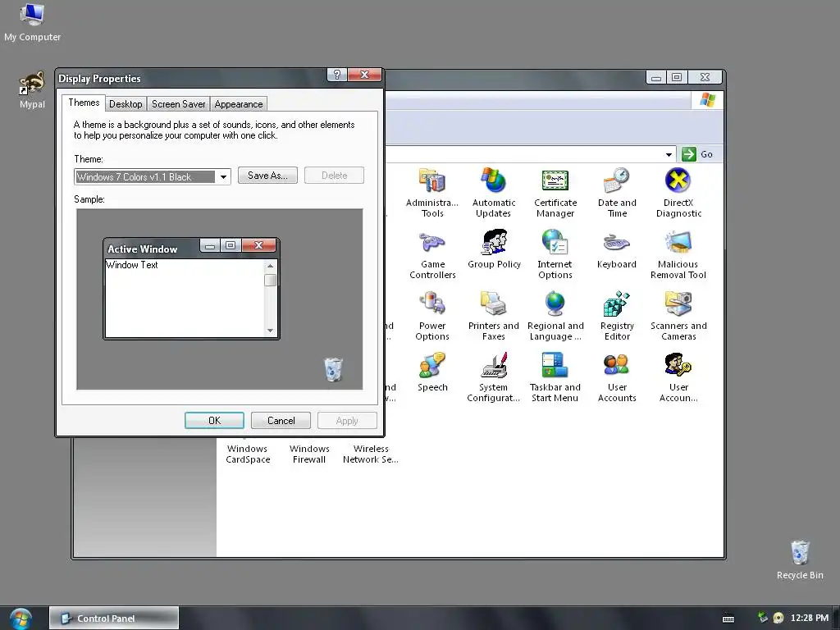840x630 pixels.
Task: Open Windows CardSpace item
Action: (x=248, y=454)
